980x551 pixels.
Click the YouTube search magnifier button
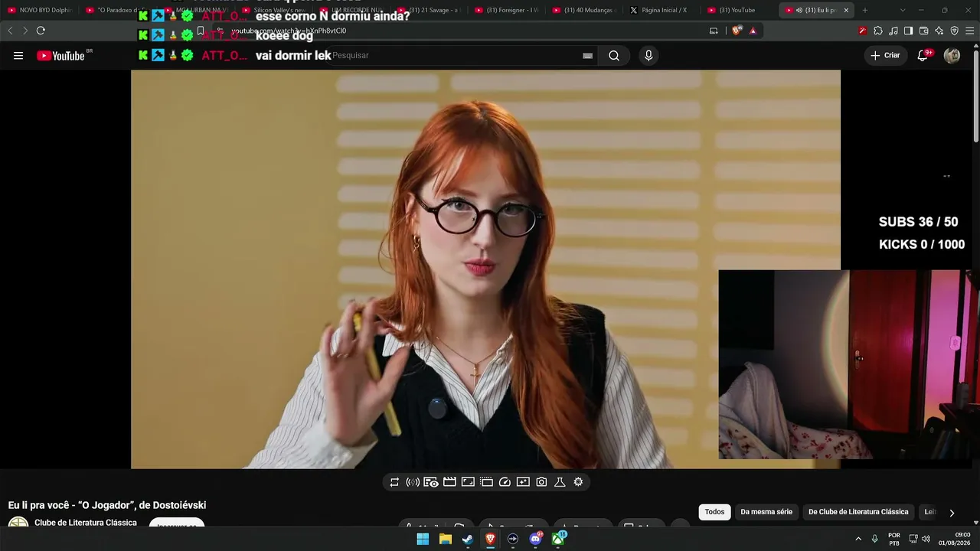pyautogui.click(x=614, y=56)
